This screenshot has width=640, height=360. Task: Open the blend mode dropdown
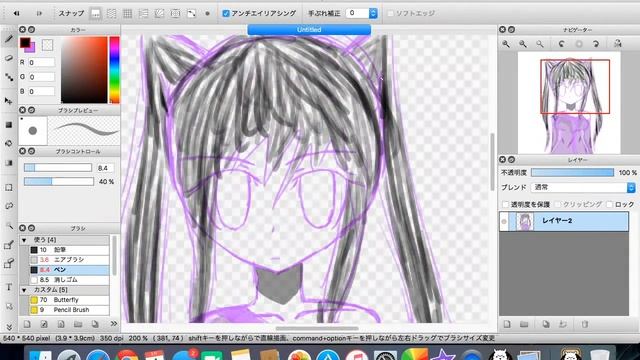click(x=584, y=187)
